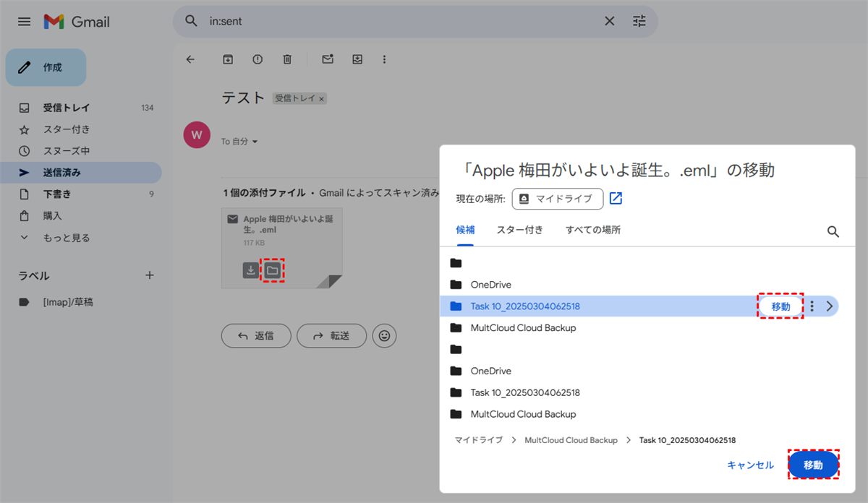Viewport: 868px width, 503px height.
Task: Archive the message using the archive icon
Action: tap(228, 59)
